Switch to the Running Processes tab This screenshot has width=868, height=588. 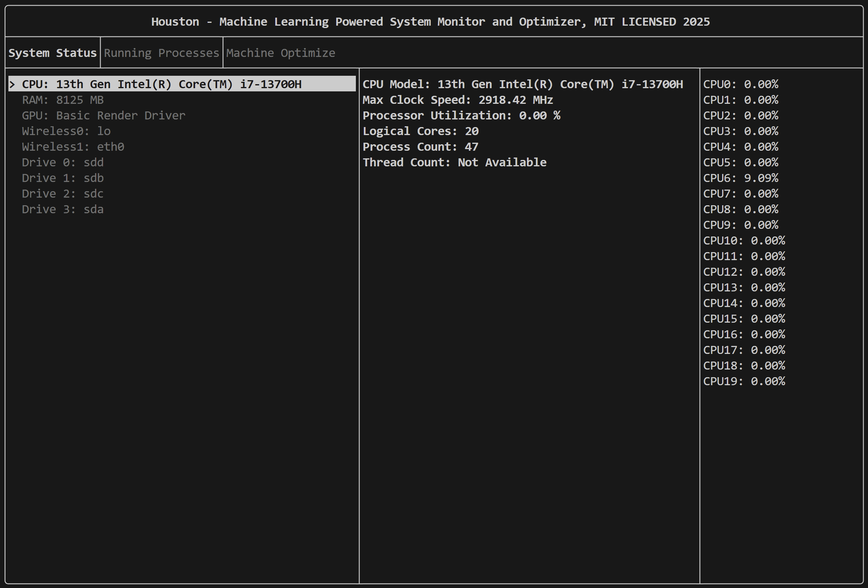(x=161, y=53)
